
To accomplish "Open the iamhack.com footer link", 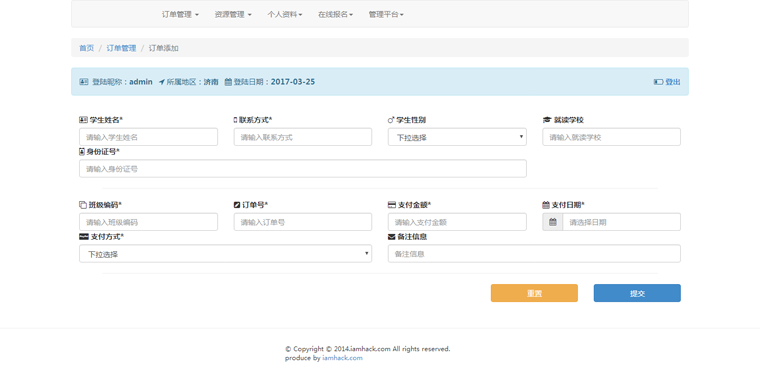I will 342,358.
